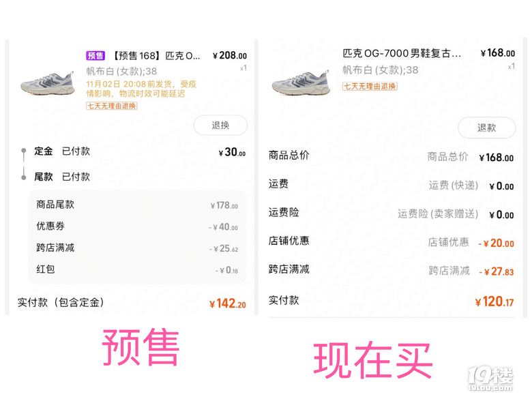Click the 商品尾款 ¥178.00 row

click(137, 205)
